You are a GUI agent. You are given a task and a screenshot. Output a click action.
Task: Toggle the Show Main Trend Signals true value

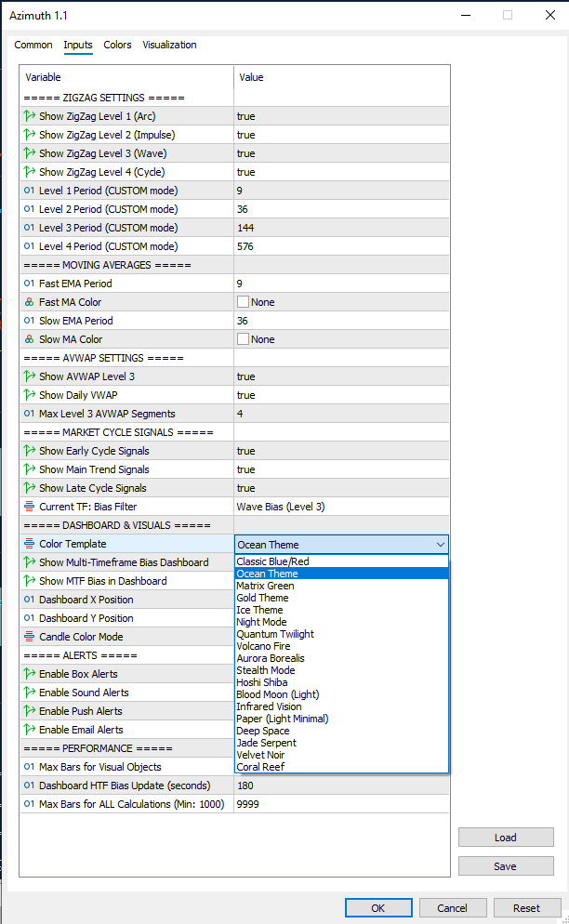245,469
